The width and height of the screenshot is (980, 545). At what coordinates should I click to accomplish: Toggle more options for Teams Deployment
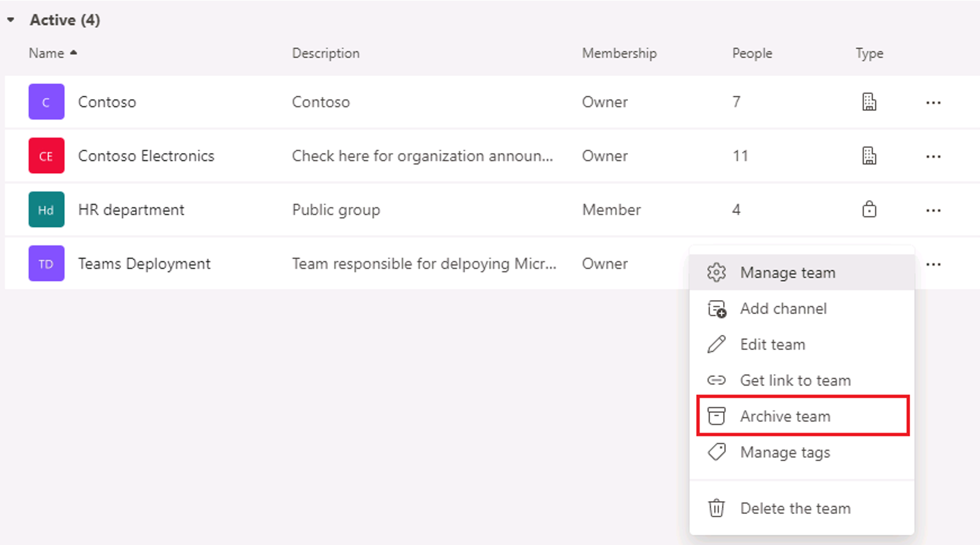(933, 264)
